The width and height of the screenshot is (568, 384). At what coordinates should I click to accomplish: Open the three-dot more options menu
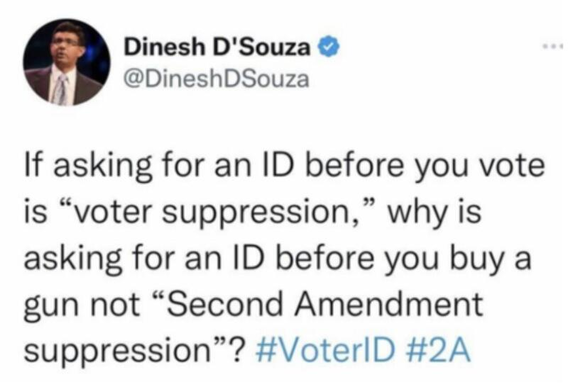coord(554,46)
